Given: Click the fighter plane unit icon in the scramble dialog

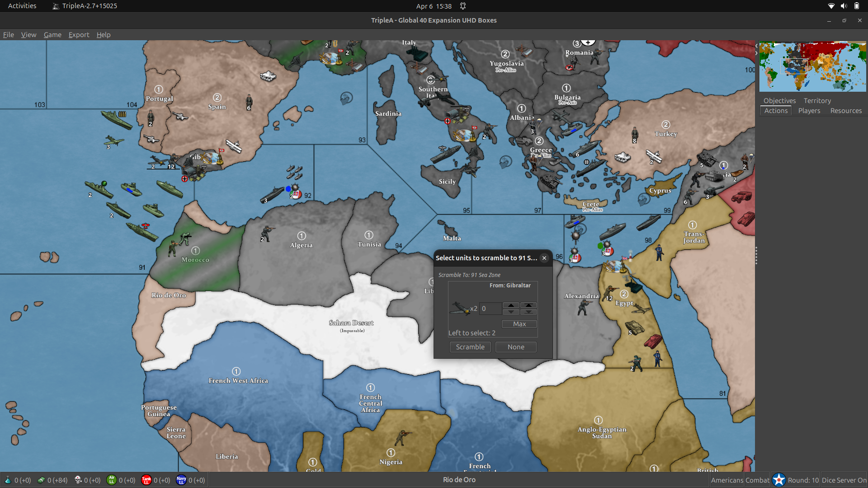Looking at the screenshot, I should tap(460, 308).
